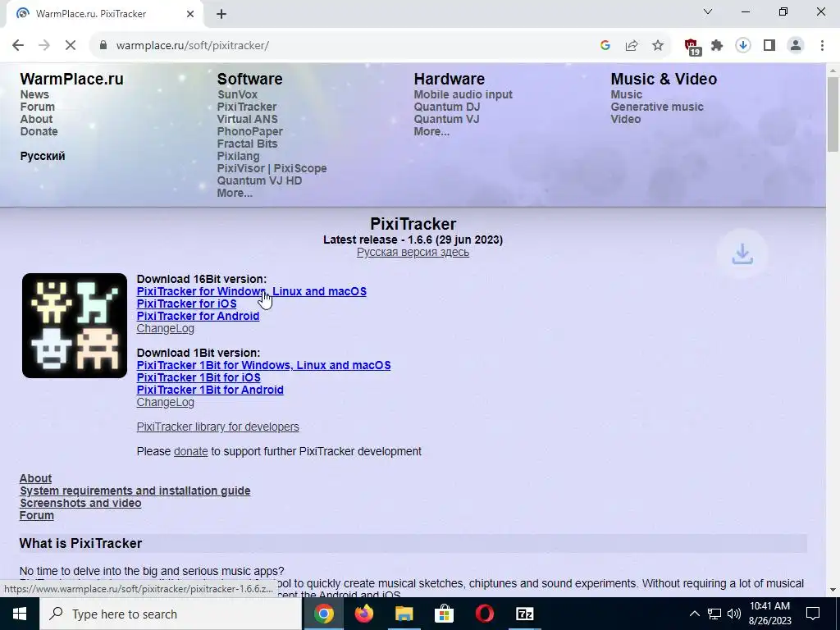This screenshot has height=630, width=840.
Task: Show Chrome downloads from the toolbar icon
Action: coord(743,46)
